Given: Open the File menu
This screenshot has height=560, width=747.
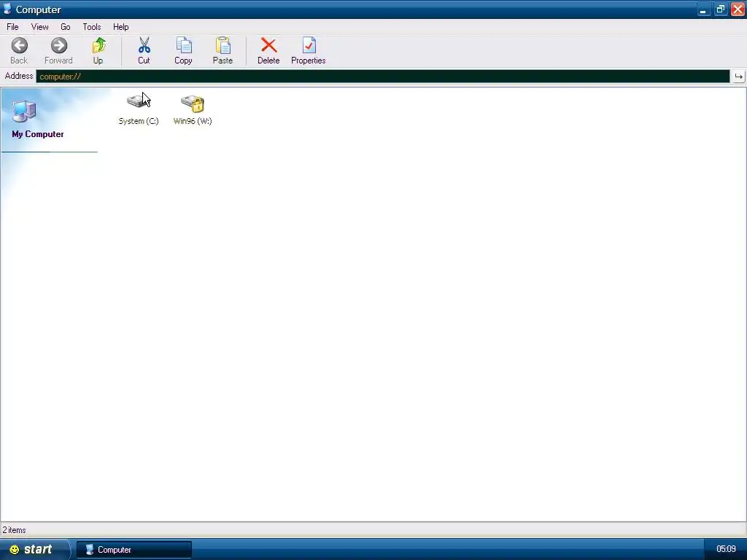Looking at the screenshot, I should tap(12, 27).
